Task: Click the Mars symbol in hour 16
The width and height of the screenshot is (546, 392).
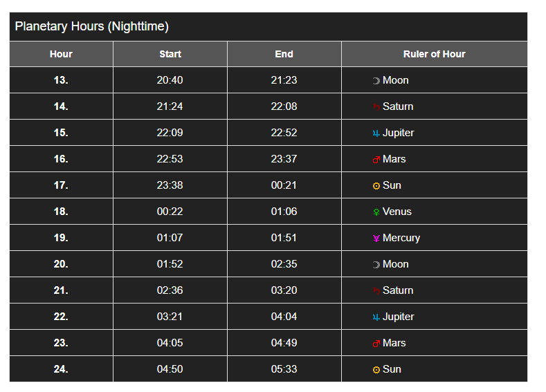Action: click(x=376, y=160)
